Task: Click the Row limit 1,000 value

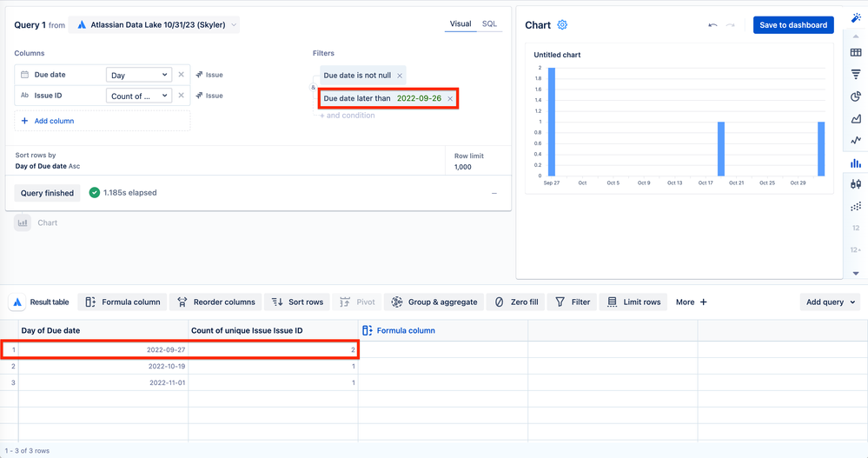Action: click(463, 167)
